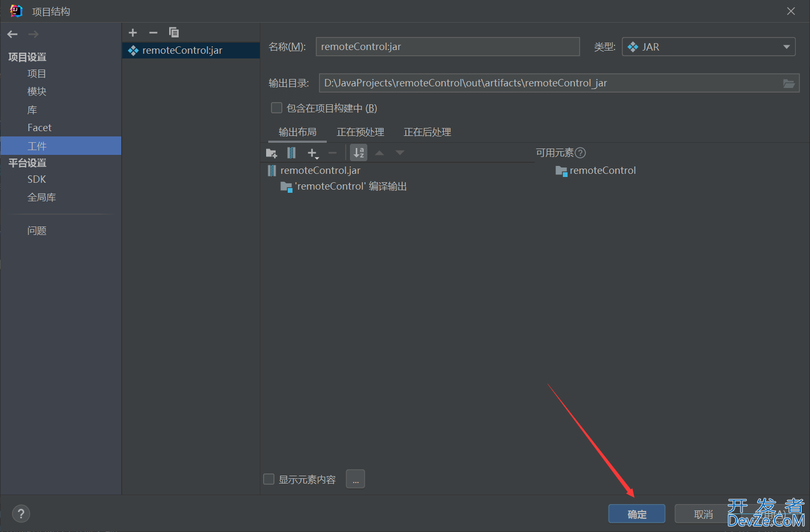Move layout element down
Screen dimensions: 810x532
coord(400,153)
